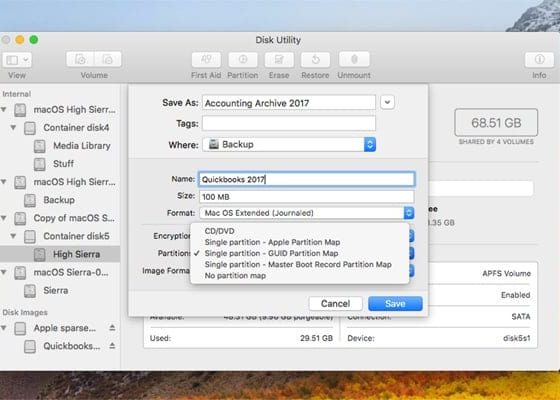
Task: Click the 68.51 GB capacity box
Action: pos(496,123)
